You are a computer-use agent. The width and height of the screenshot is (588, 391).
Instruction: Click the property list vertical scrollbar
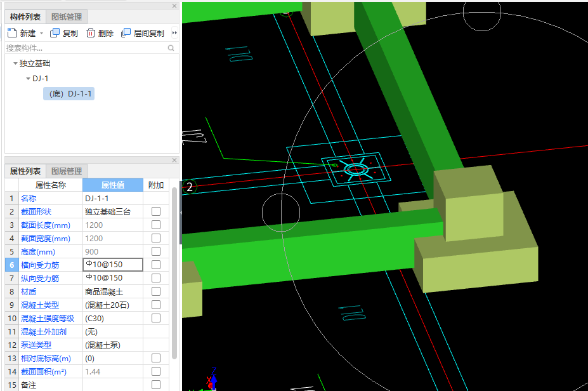(174, 273)
